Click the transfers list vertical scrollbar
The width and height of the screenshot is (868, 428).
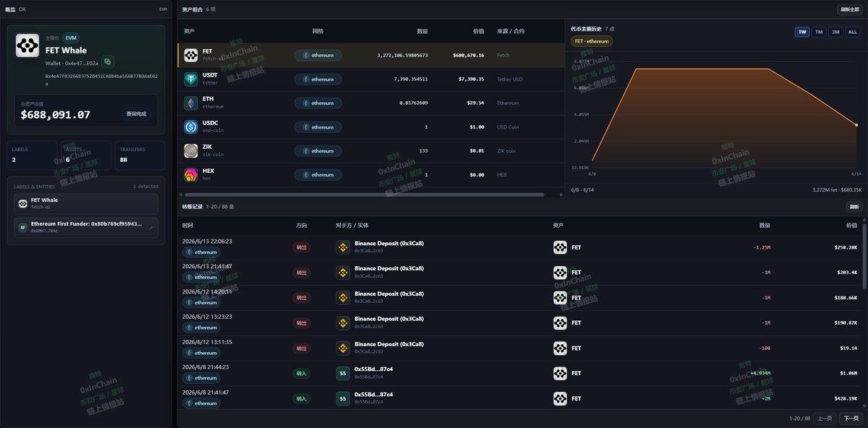pyautogui.click(x=864, y=255)
